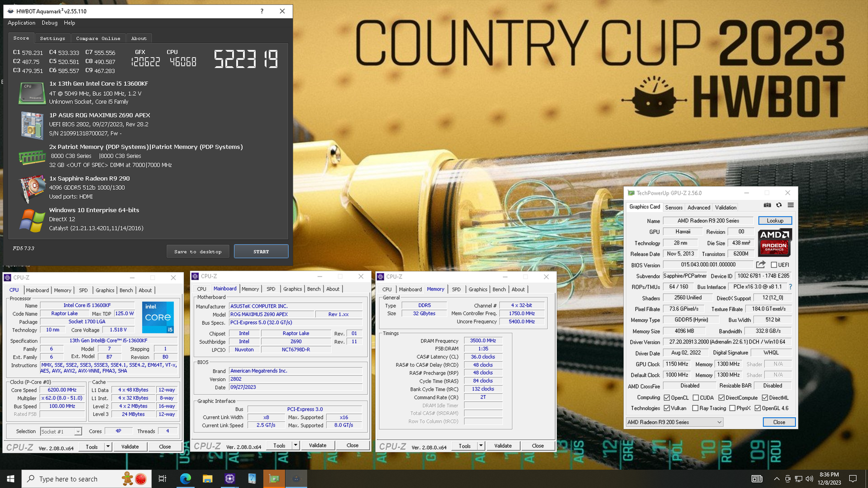This screenshot has width=868, height=488.
Task: Click the Windows logo icon in Aquamark
Action: (32, 221)
